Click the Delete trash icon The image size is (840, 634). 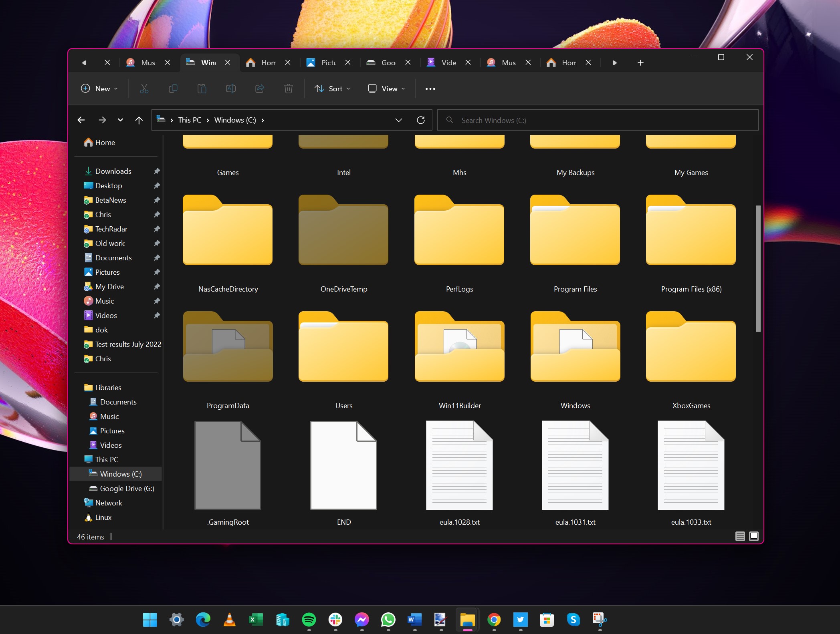tap(289, 89)
